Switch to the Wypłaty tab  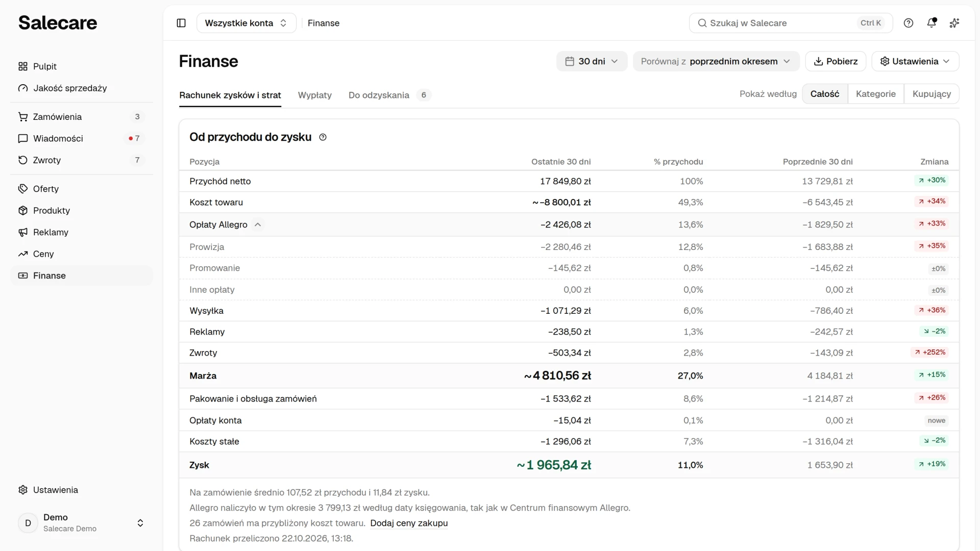[x=315, y=95]
